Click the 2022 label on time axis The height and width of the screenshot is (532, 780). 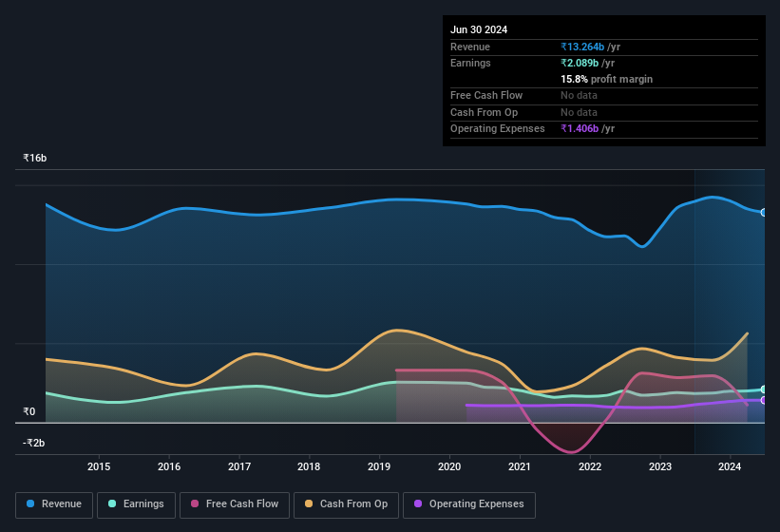590,466
